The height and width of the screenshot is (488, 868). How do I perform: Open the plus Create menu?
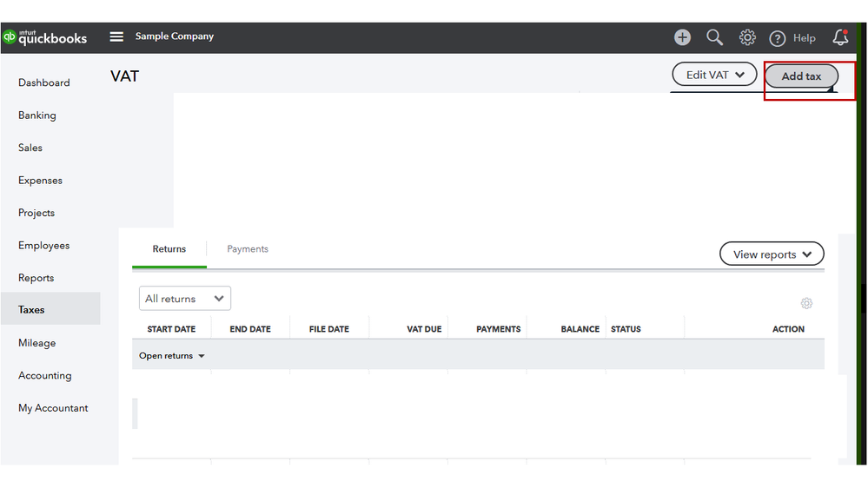click(x=682, y=37)
